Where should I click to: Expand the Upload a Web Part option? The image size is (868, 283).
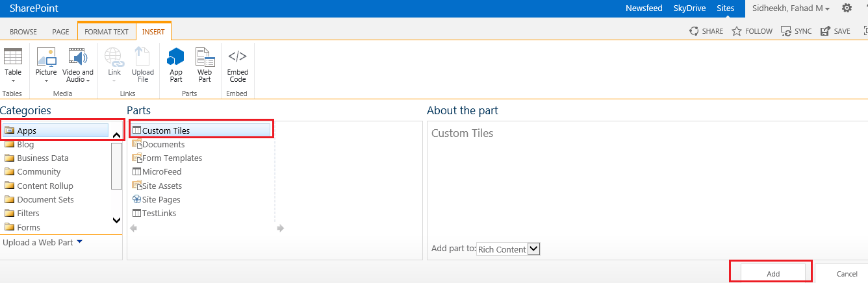click(x=42, y=242)
